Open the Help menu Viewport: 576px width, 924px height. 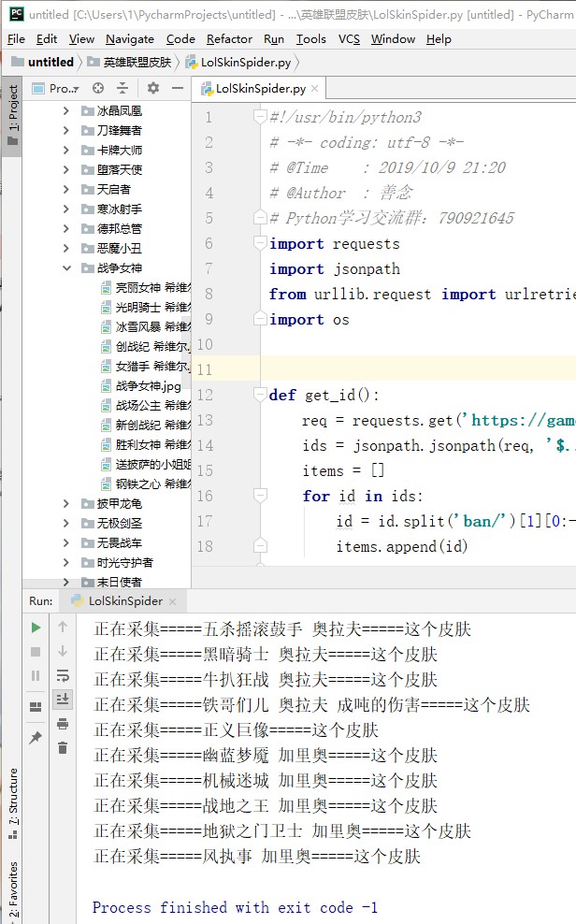(x=439, y=39)
